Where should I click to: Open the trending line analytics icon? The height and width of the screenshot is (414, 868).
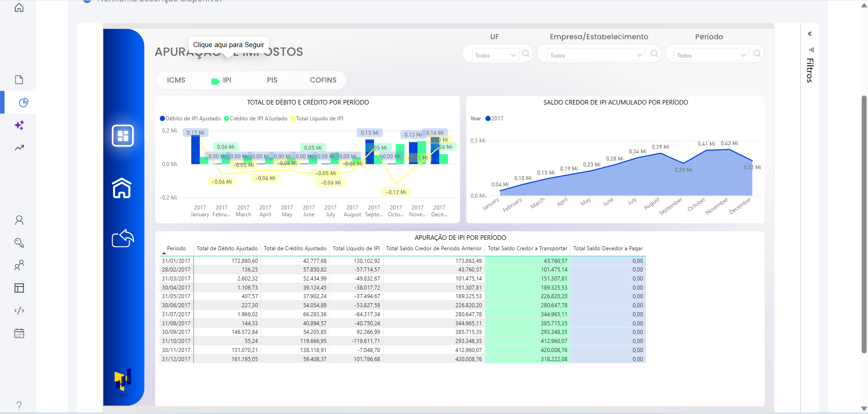coord(19,148)
